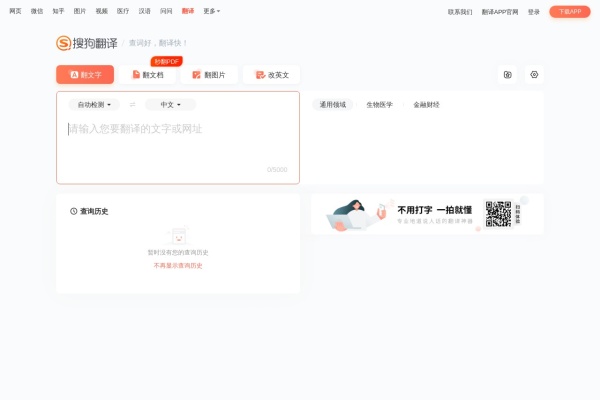Click the 0/5000 character counter
The width and height of the screenshot is (600, 400).
[277, 170]
